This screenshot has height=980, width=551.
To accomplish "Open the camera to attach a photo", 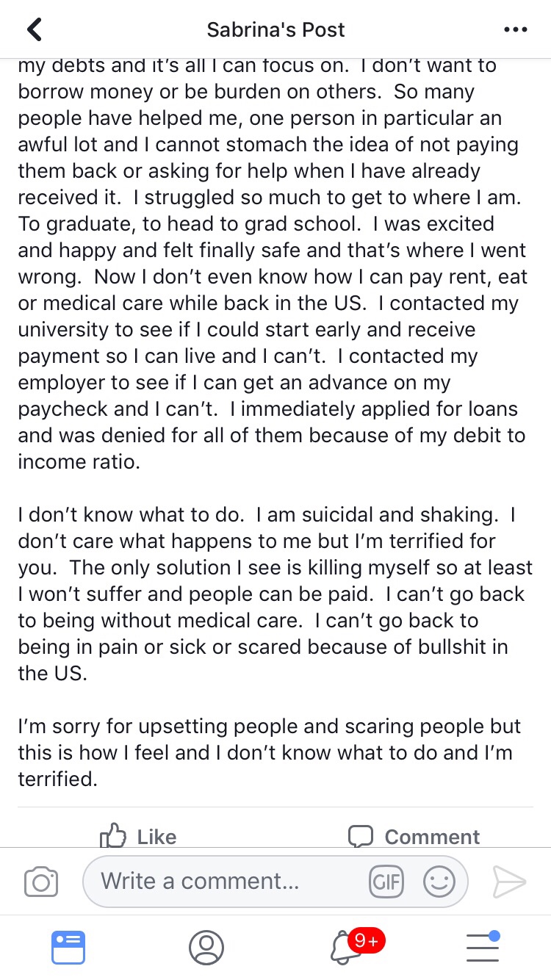I will click(41, 881).
